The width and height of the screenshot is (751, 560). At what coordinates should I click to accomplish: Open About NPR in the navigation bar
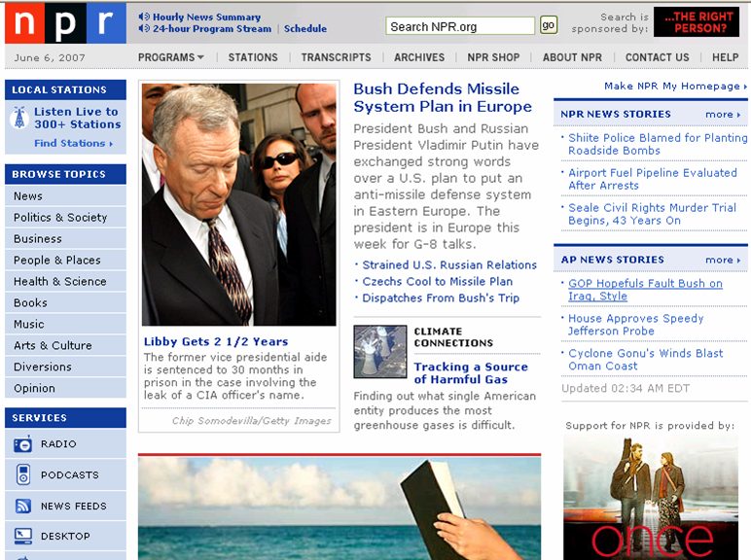click(x=572, y=57)
